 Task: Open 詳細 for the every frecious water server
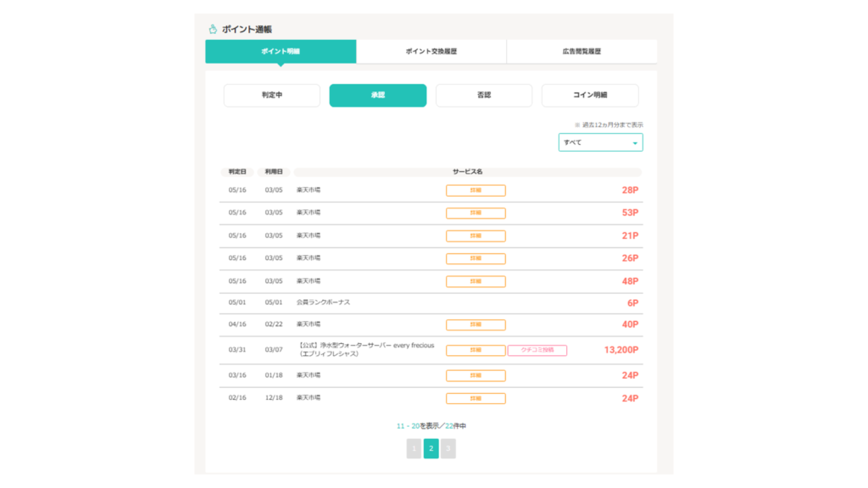(476, 350)
